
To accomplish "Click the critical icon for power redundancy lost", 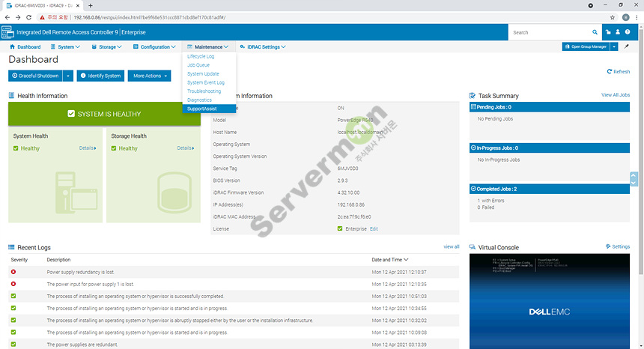I will (13, 272).
